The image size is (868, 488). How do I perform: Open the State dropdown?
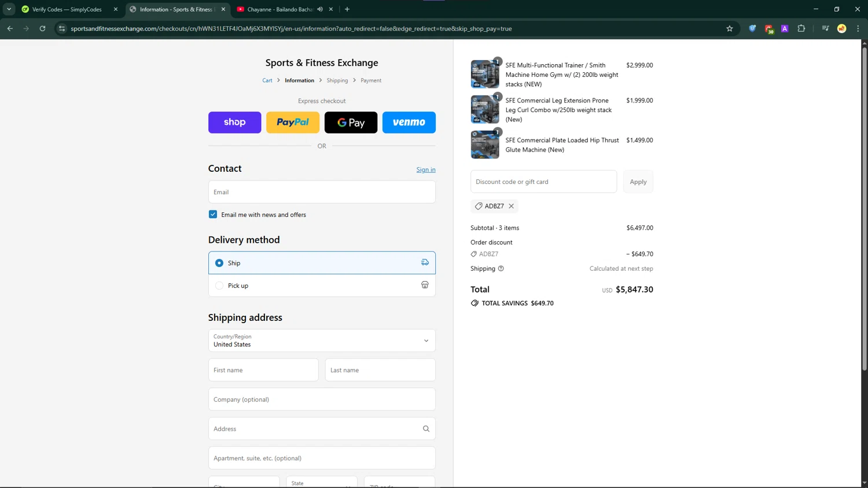pos(322,482)
